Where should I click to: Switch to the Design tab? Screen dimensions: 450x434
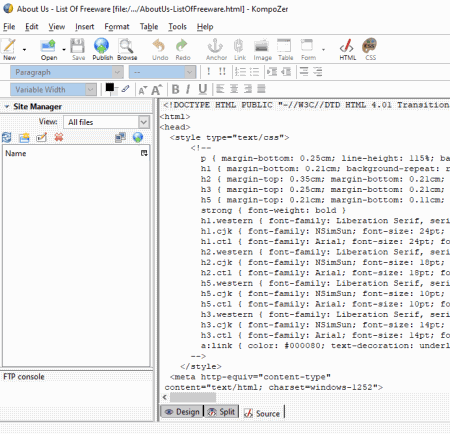click(x=182, y=412)
